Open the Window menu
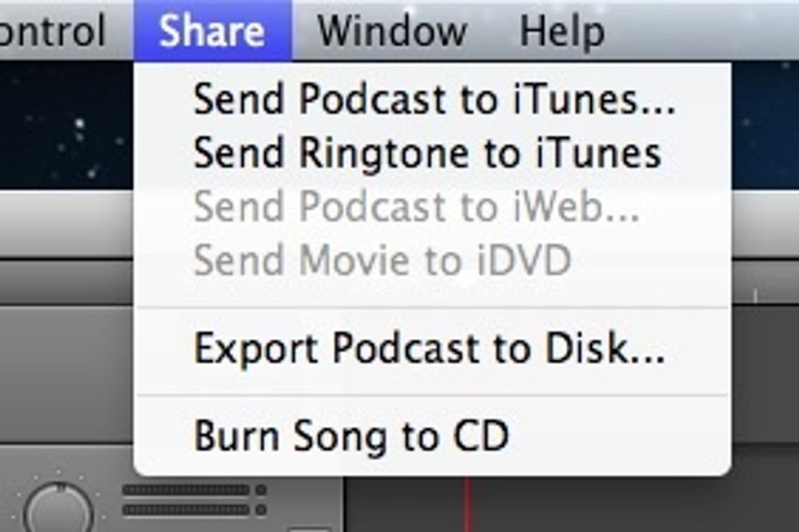Image resolution: width=799 pixels, height=532 pixels. pos(392,30)
